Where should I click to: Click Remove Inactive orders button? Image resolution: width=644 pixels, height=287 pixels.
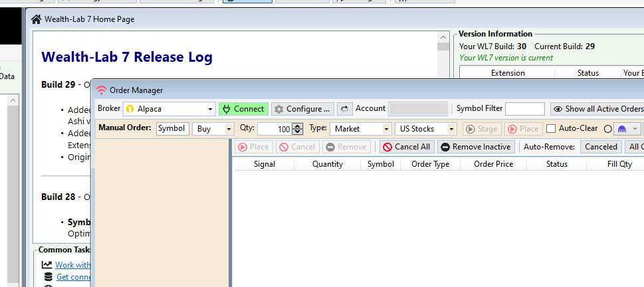[476, 147]
